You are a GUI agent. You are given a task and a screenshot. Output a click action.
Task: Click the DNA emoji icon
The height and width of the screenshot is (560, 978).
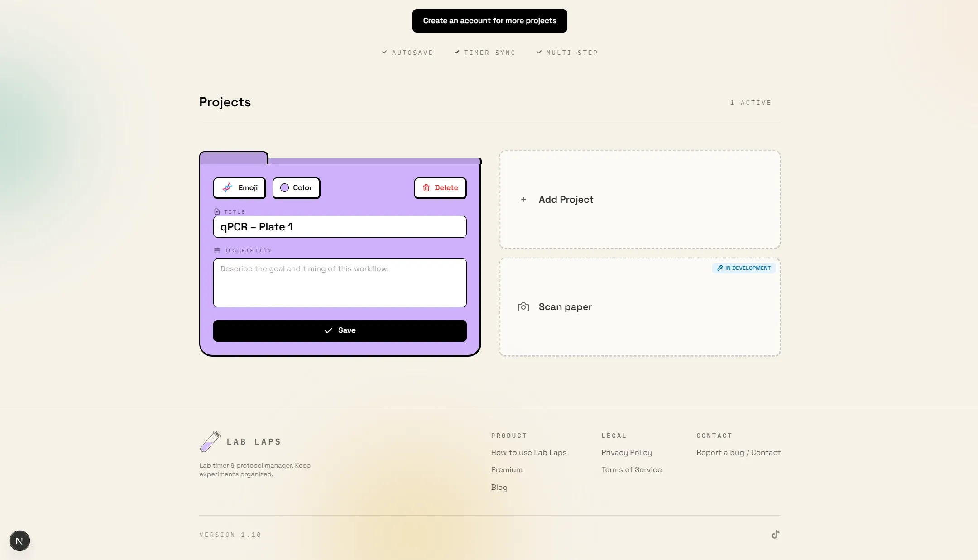point(227,188)
